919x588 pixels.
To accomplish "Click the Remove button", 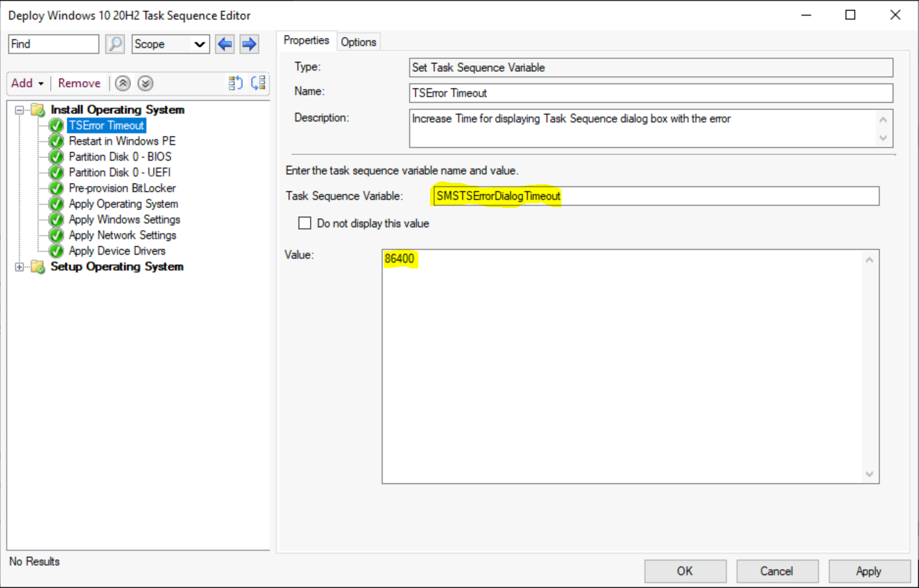I will click(x=78, y=83).
